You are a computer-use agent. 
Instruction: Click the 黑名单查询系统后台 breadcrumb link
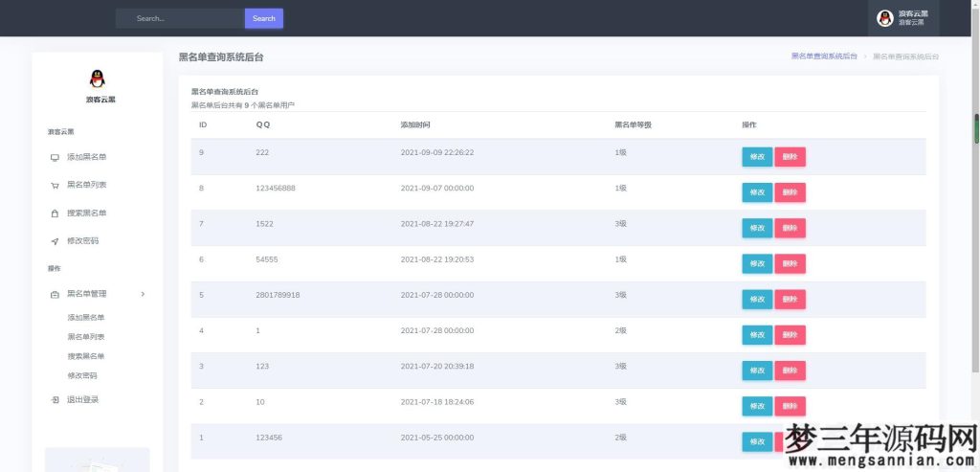click(x=823, y=56)
